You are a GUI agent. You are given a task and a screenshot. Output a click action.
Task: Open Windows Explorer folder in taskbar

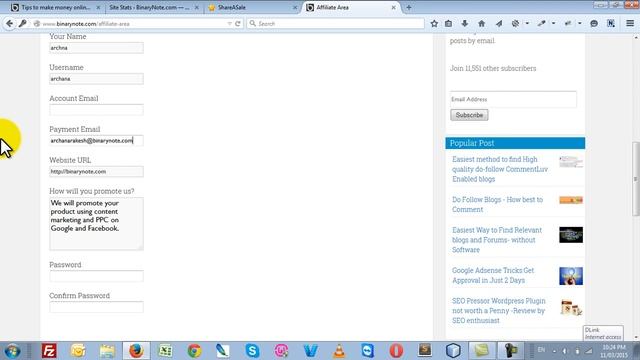[x=107, y=351]
